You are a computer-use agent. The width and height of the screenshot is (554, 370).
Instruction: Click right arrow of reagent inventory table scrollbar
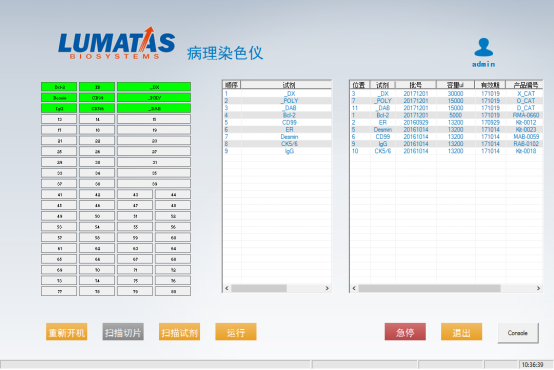tap(538, 288)
